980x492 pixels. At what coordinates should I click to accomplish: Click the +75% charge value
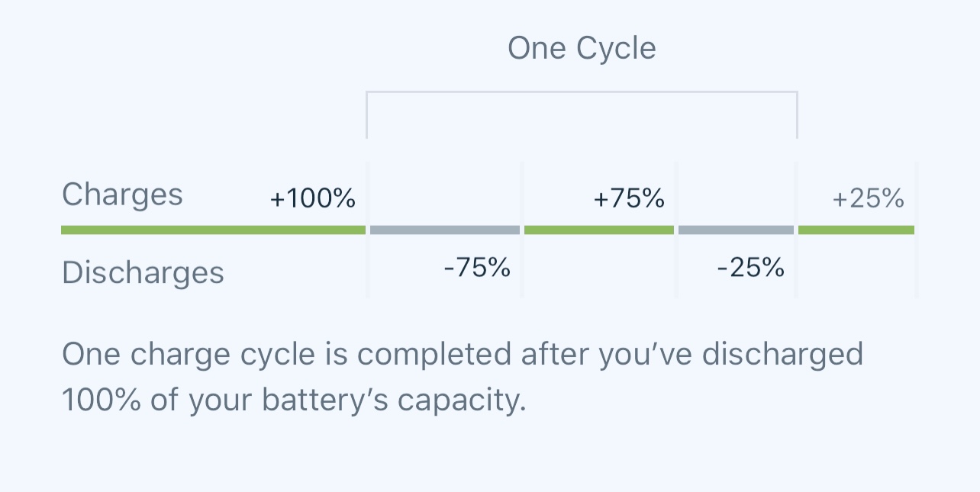[x=629, y=199]
